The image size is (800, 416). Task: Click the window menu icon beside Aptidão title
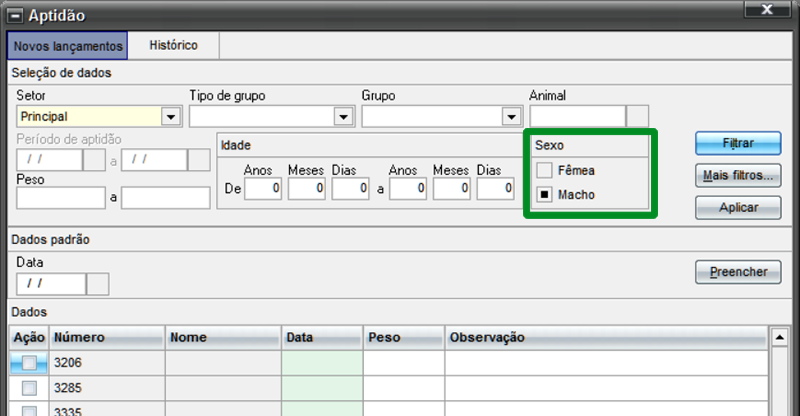pos(15,16)
